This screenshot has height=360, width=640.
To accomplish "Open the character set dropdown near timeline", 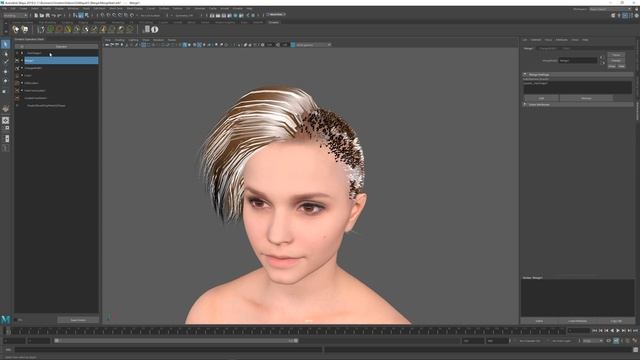I will pyautogui.click(x=529, y=340).
